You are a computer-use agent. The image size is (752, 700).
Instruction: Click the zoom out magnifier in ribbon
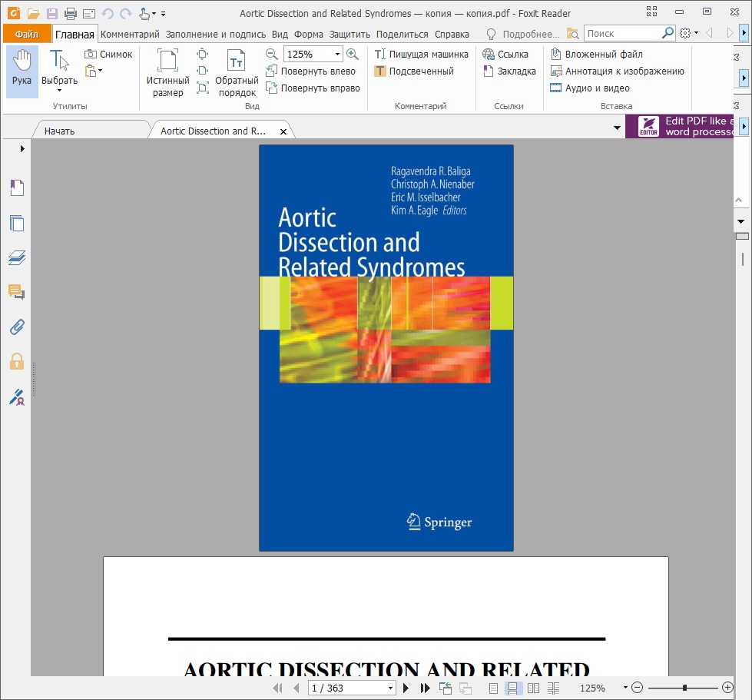click(x=272, y=55)
